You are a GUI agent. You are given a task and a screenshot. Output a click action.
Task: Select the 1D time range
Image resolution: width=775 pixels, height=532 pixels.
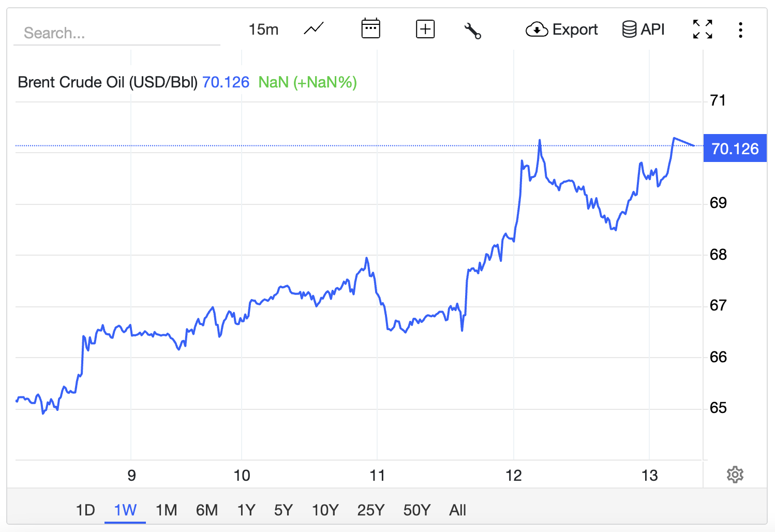[x=85, y=510]
